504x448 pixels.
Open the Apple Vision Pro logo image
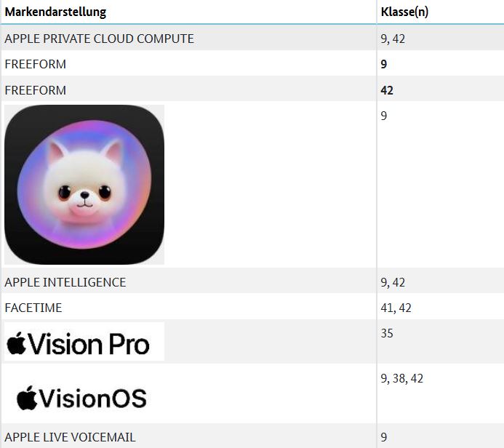click(x=84, y=341)
